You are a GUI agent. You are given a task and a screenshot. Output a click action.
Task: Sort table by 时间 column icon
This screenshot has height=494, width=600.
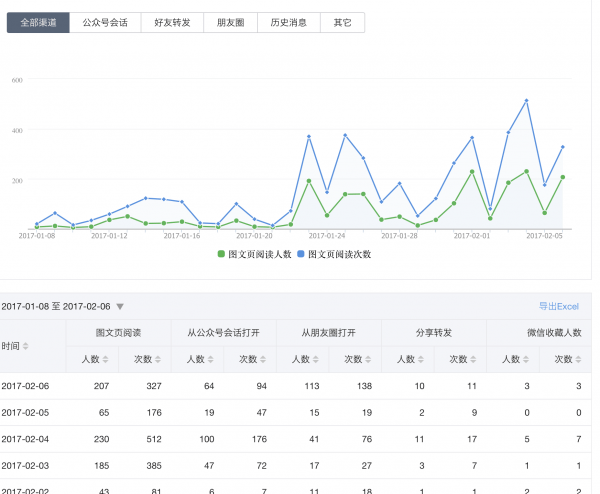point(26,346)
